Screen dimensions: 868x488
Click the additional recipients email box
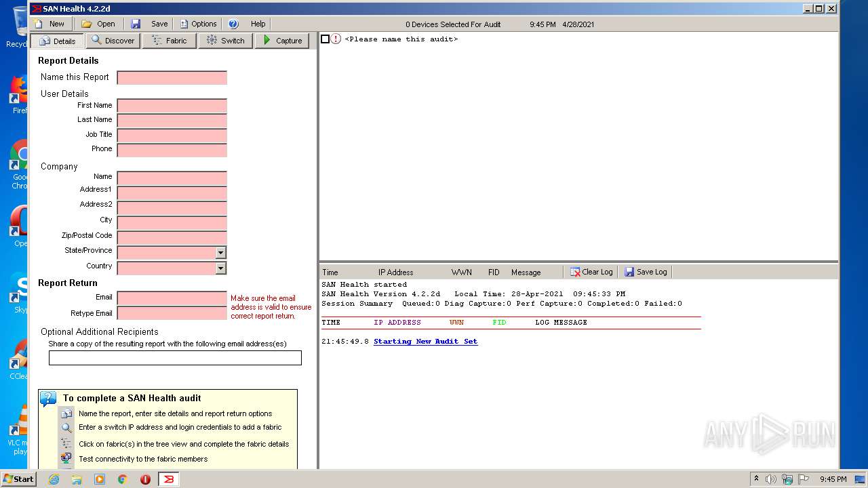175,358
